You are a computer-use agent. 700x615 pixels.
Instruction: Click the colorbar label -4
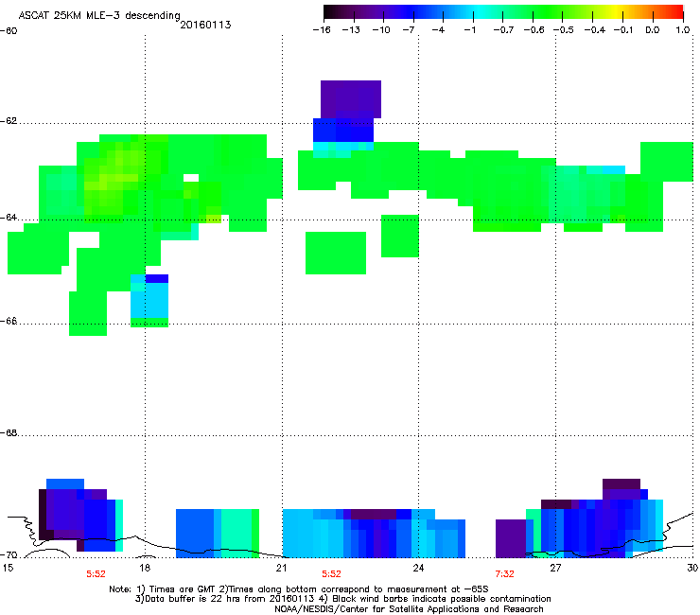pos(438,30)
